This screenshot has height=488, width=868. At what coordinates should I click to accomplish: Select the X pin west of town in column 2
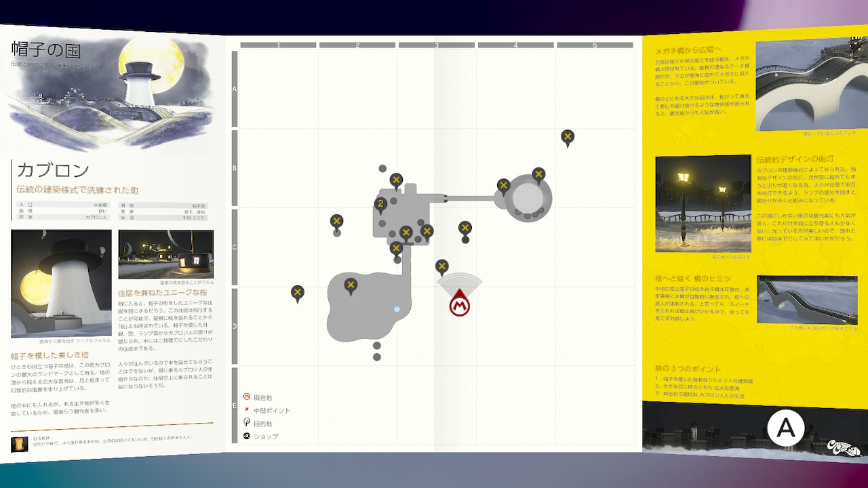pyautogui.click(x=336, y=222)
